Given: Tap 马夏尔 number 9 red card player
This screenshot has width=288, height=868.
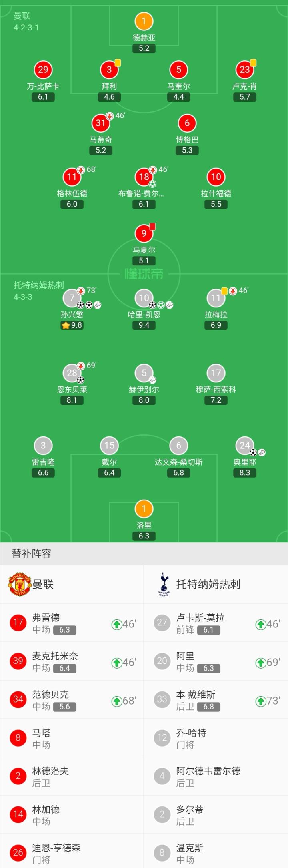Looking at the screenshot, I should [144, 233].
